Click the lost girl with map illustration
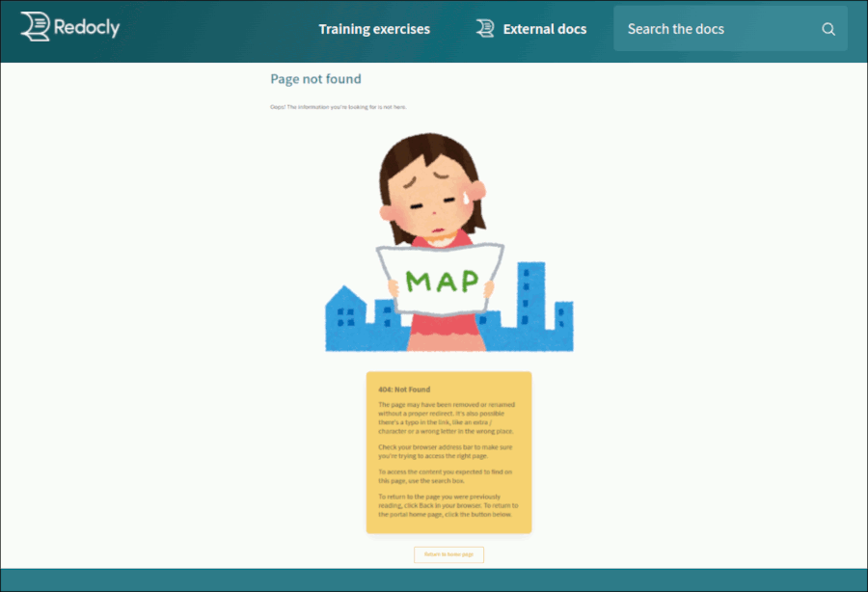This screenshot has width=868, height=592. click(x=448, y=242)
